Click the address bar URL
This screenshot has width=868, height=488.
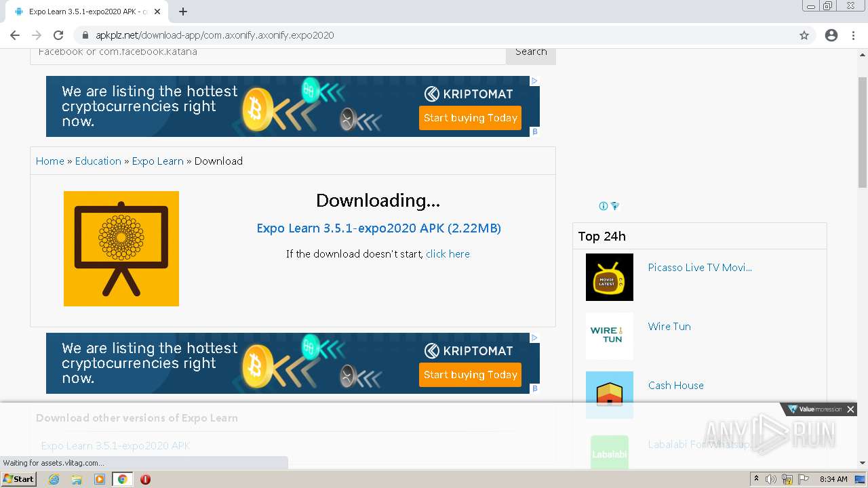214,35
